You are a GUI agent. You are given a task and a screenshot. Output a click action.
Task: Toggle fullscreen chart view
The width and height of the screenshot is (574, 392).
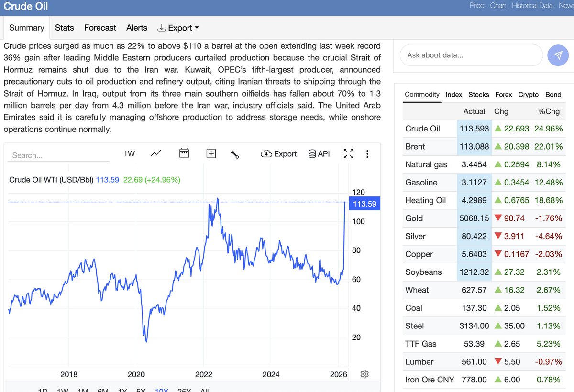[x=349, y=154]
